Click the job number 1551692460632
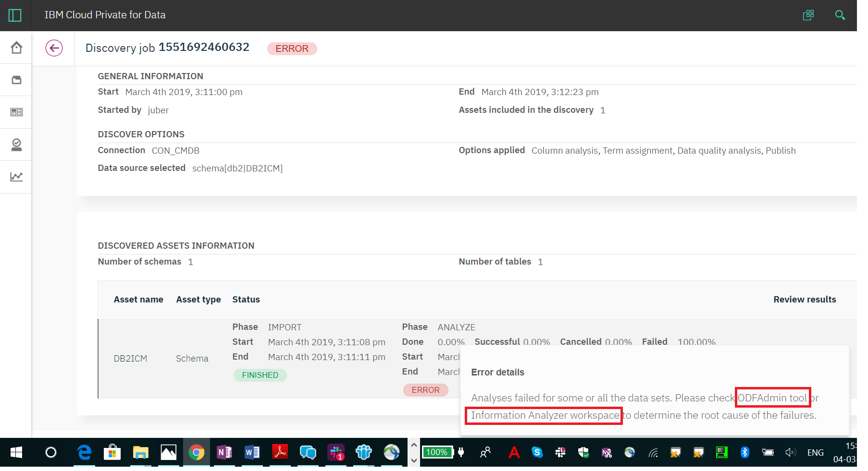Viewport: 868px width, 471px height. click(204, 47)
